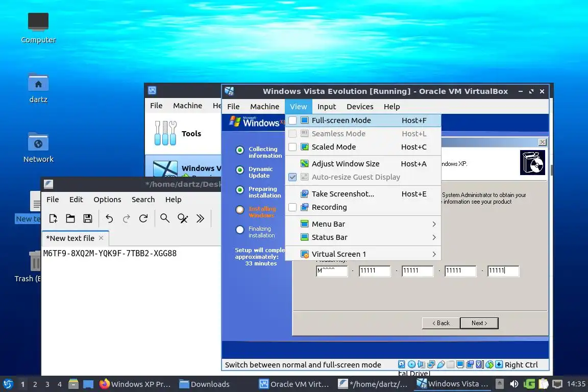Click the file manager icon in taskbar
Image resolution: width=588 pixels, height=392 pixels.
click(x=73, y=384)
